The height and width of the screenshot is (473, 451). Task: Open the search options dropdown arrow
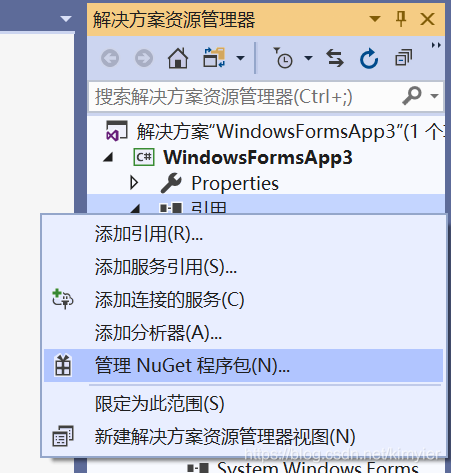434,96
